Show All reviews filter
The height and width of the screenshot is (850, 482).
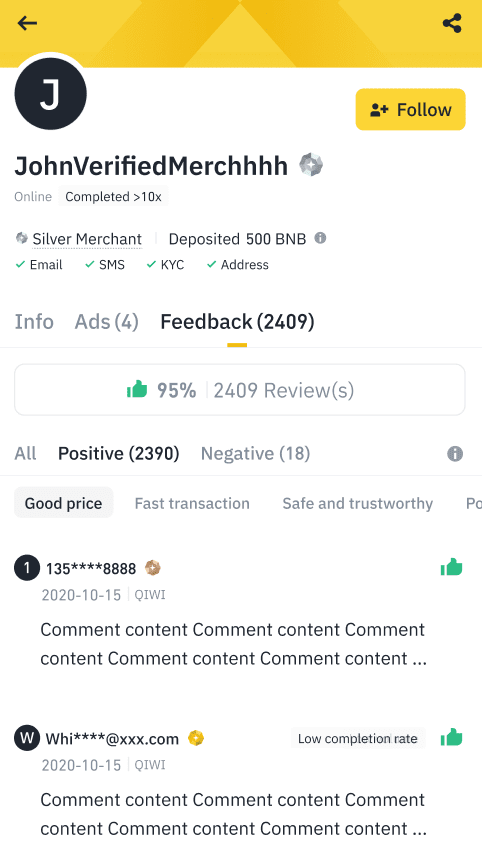click(x=25, y=453)
